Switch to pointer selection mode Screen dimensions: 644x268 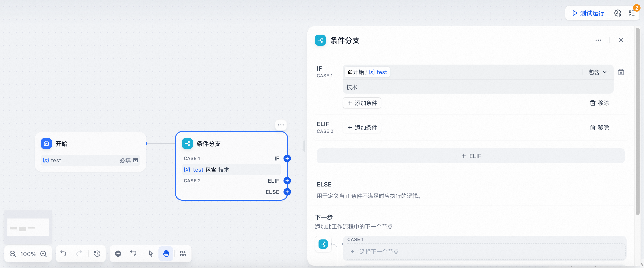[151, 254]
